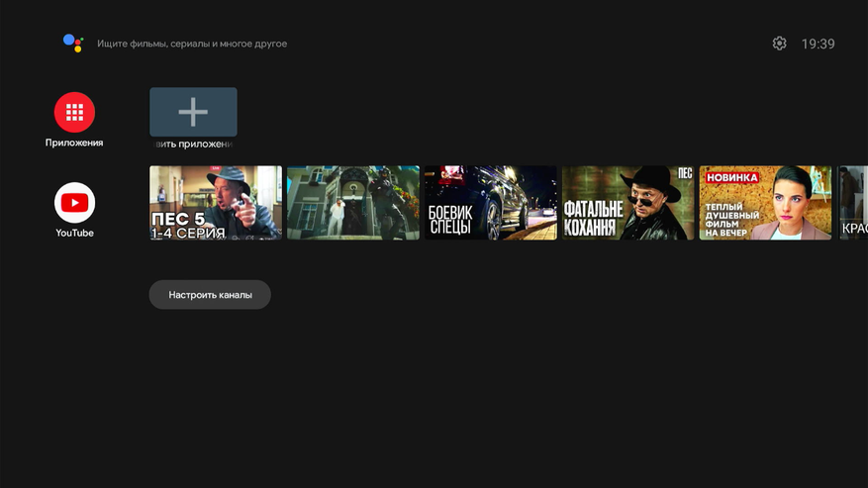This screenshot has height=488, width=868.
Task: Play the 'Фатальне кохання' video thumbnail
Action: 627,203
